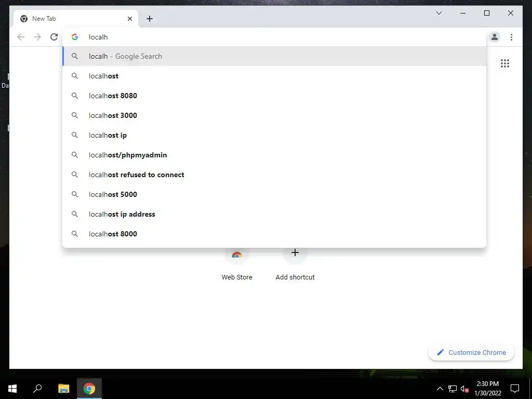Open the Google apps grid icon
The image size is (532, 399).
click(x=505, y=63)
